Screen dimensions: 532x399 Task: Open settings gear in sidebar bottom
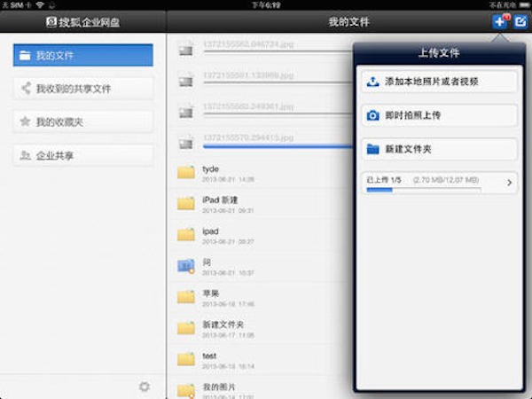pos(145,387)
